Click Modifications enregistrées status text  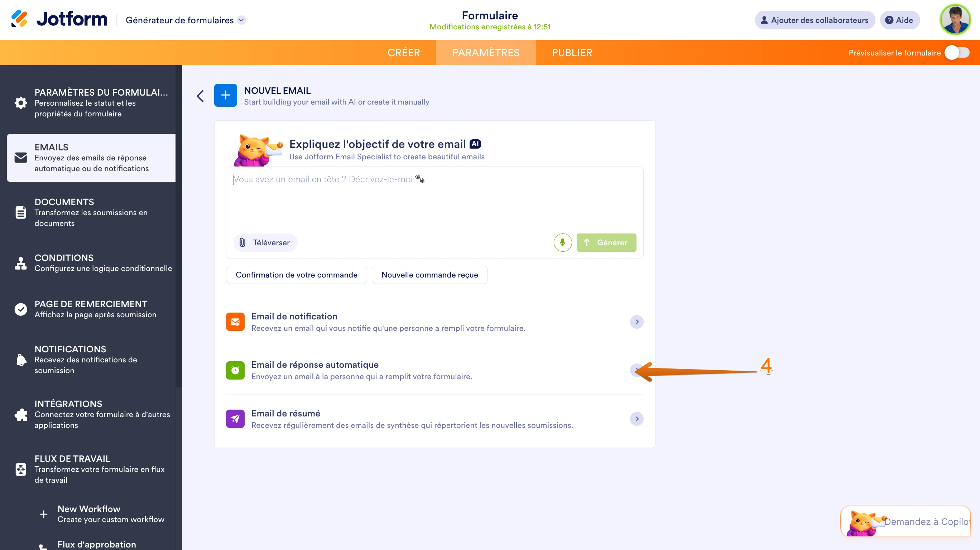pyautogui.click(x=490, y=26)
